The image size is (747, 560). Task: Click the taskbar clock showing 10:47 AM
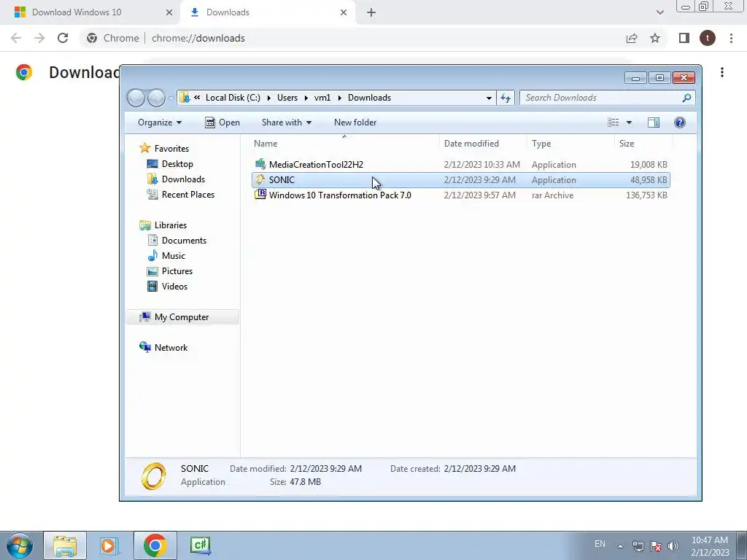(710, 545)
